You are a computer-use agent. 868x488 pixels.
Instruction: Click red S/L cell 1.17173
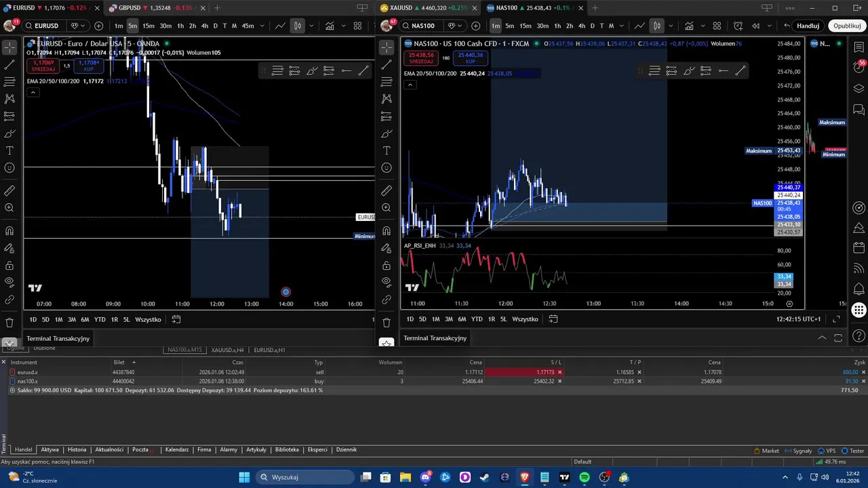pyautogui.click(x=524, y=372)
